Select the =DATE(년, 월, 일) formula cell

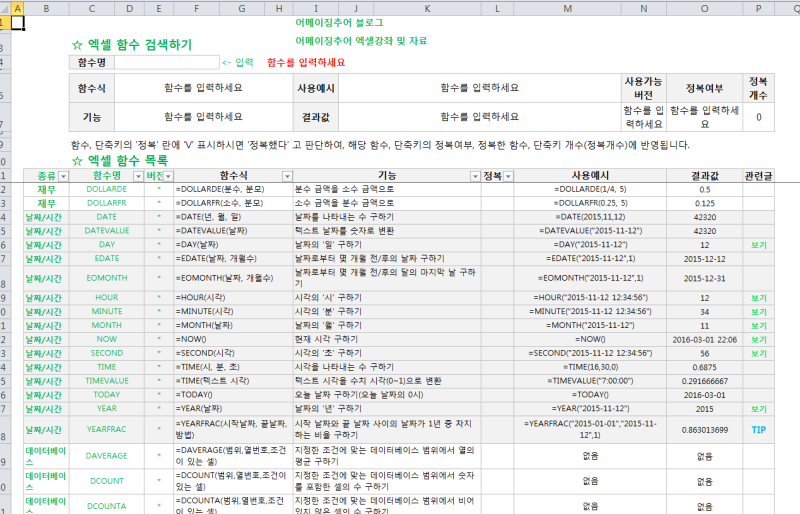tap(233, 217)
